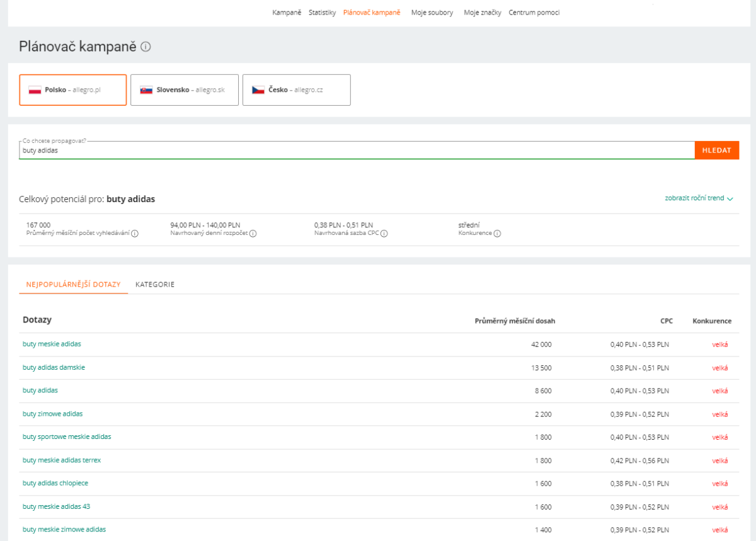Click the 42 000 reach value
Image resolution: width=756 pixels, height=541 pixels.
pos(541,345)
